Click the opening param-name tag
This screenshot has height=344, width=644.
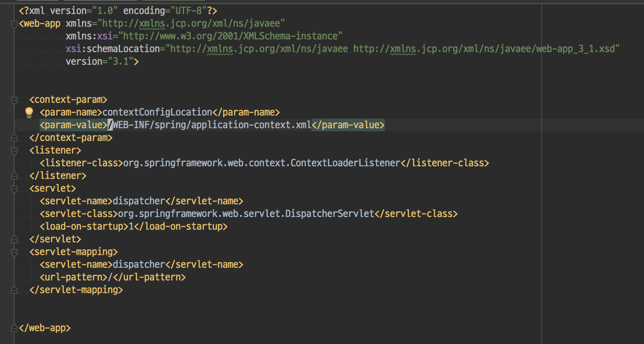point(71,112)
